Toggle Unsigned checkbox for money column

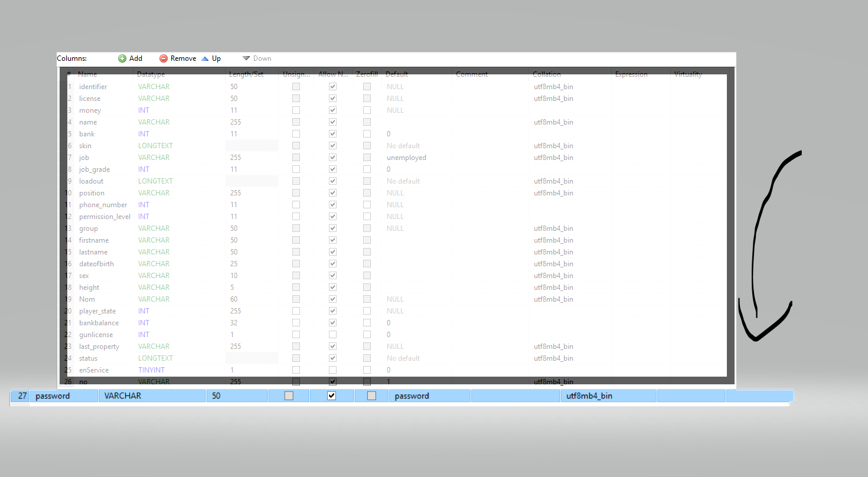[296, 110]
